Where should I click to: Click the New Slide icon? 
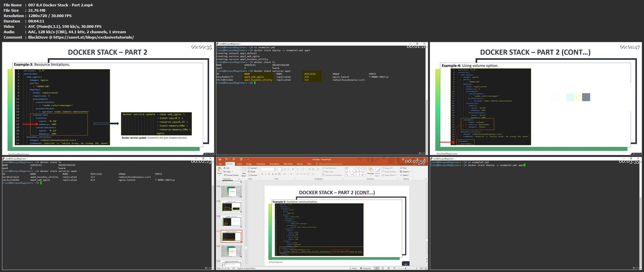coord(244,169)
